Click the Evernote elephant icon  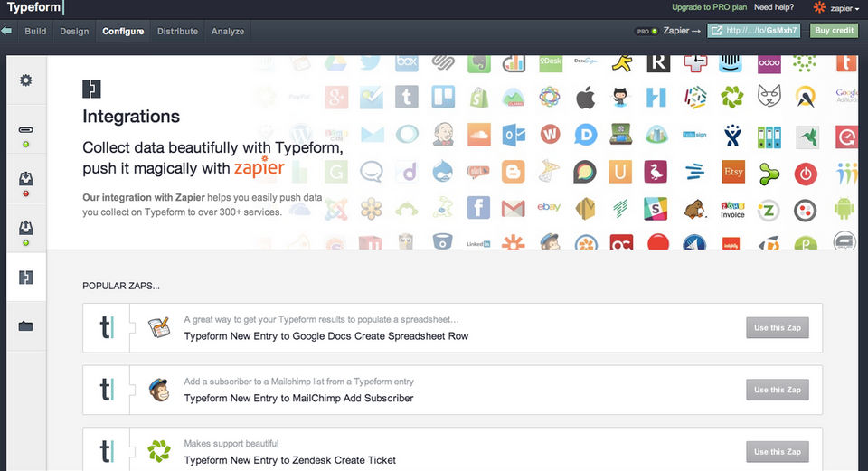click(x=479, y=63)
